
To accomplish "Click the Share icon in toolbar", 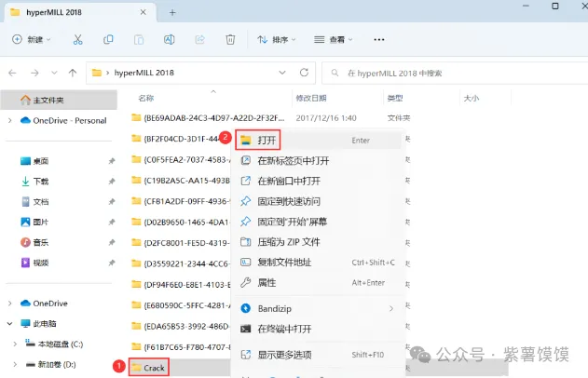I will pyautogui.click(x=200, y=39).
